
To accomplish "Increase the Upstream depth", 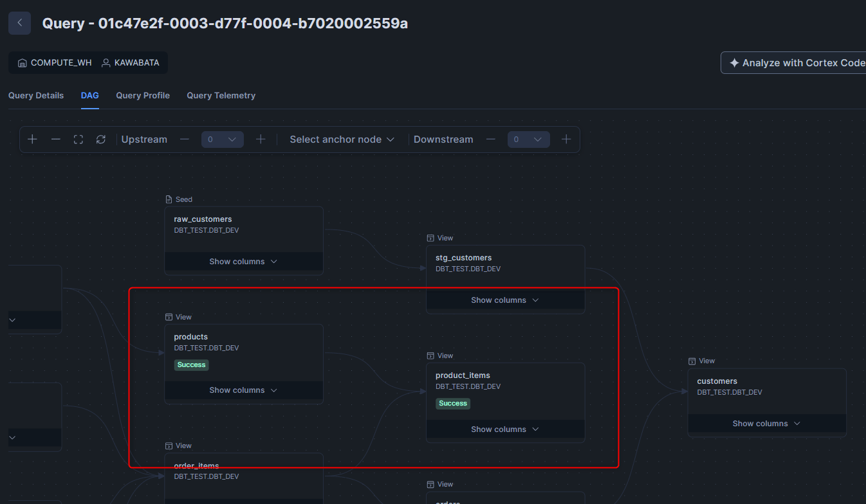I will click(x=261, y=139).
